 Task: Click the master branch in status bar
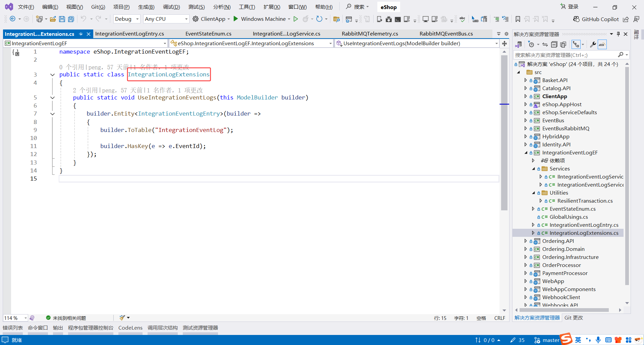(x=547, y=340)
